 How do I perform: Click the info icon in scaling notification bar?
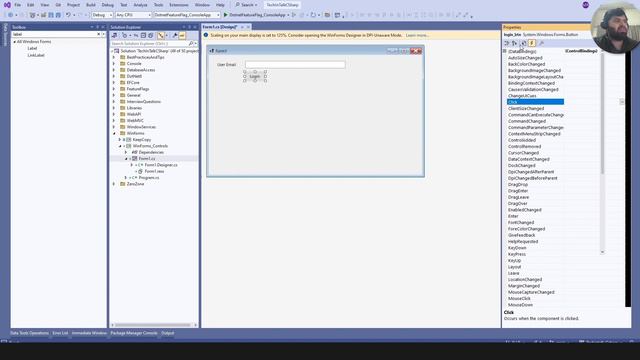tap(206, 35)
